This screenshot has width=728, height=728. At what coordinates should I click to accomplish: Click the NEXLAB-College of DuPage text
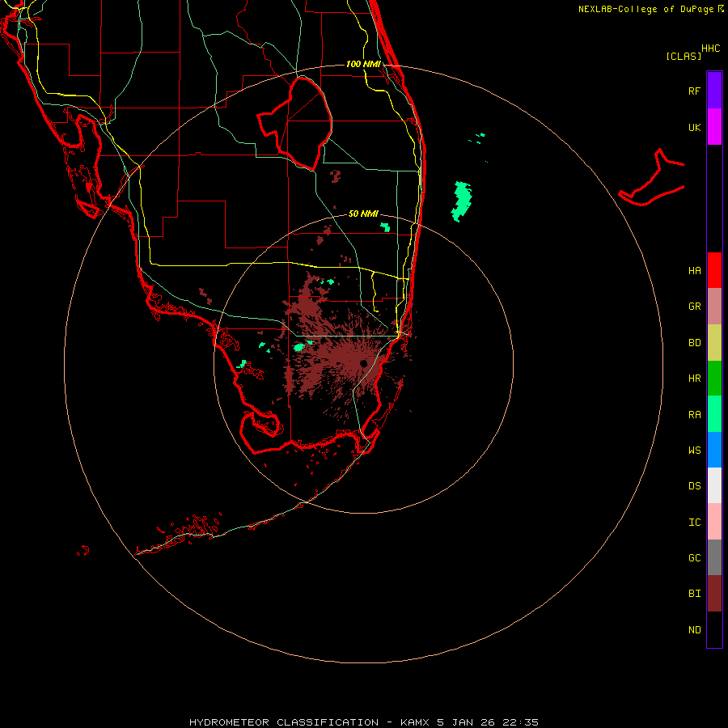[x=645, y=9]
